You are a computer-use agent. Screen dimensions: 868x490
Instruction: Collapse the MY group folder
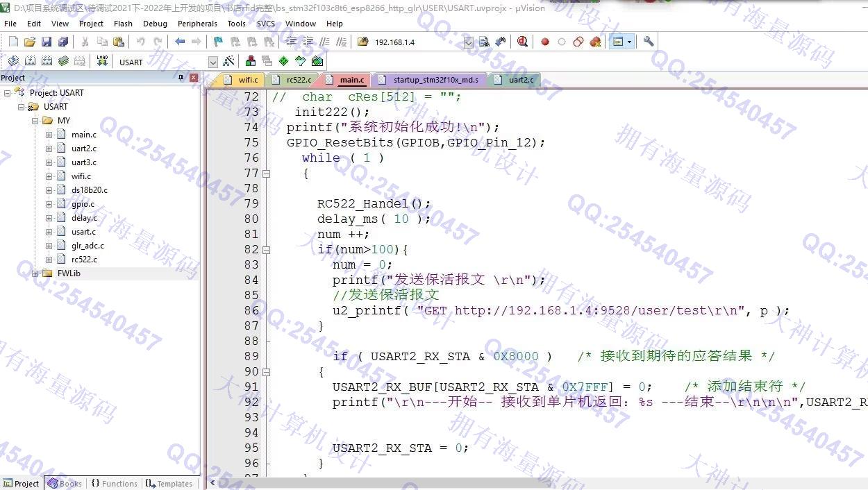coord(35,121)
